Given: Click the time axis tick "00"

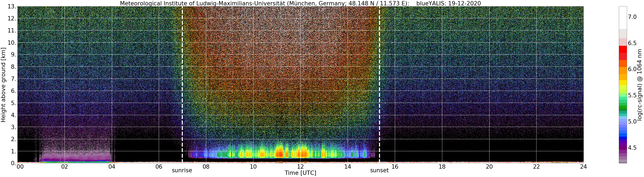Looking at the screenshot, I should (20, 167).
